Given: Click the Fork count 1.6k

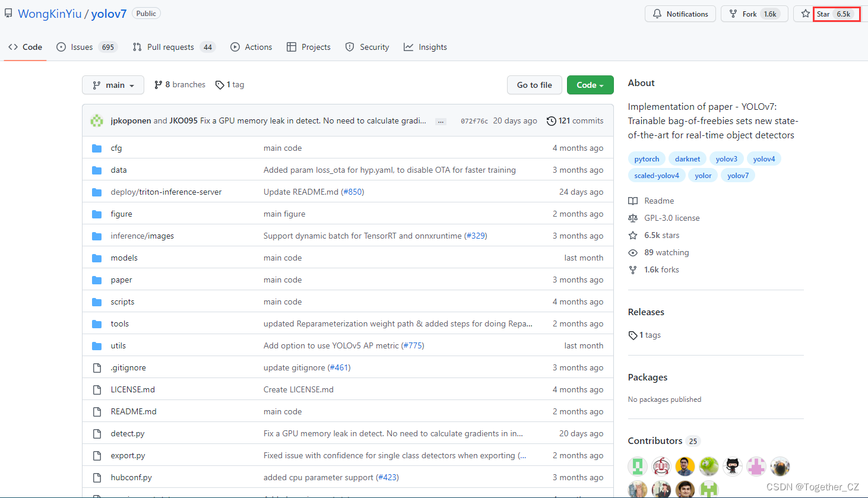Looking at the screenshot, I should coord(770,14).
